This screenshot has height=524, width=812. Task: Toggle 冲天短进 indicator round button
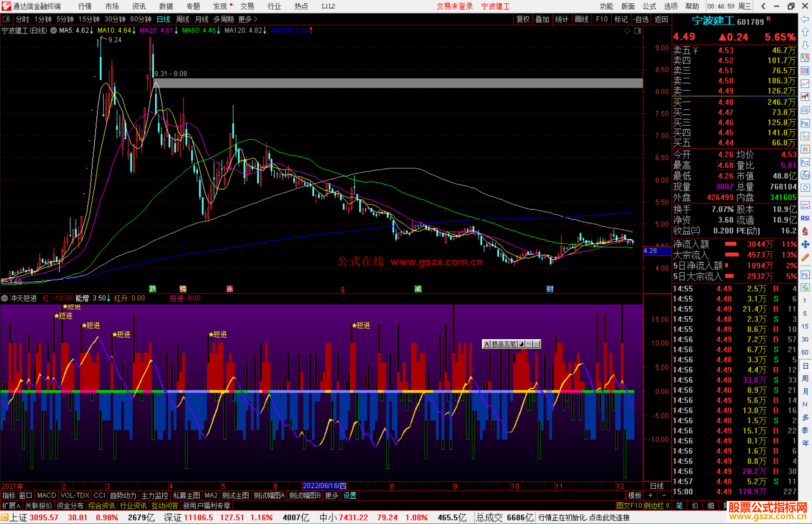coord(5,298)
